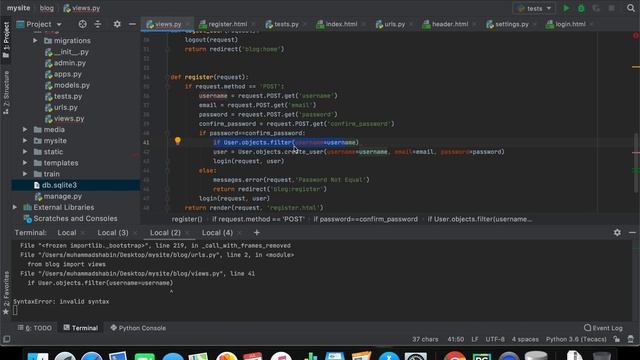The height and width of the screenshot is (360, 640).
Task: Click the mysite breadcrumb in navigation bar
Action: click(x=18, y=8)
